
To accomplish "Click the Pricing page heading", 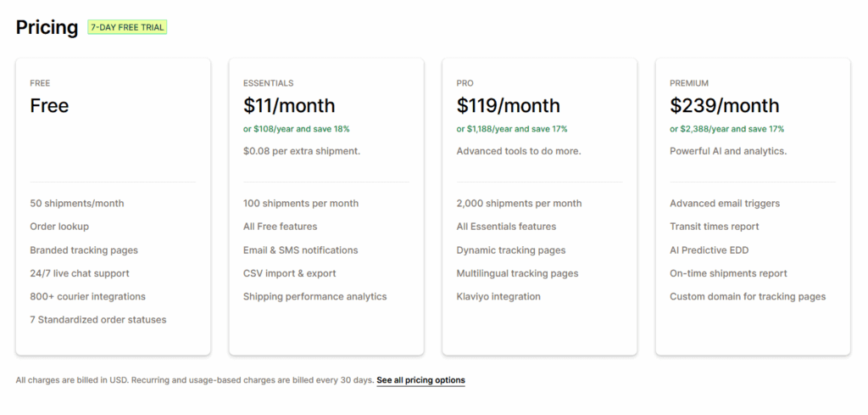I will pyautogui.click(x=47, y=27).
